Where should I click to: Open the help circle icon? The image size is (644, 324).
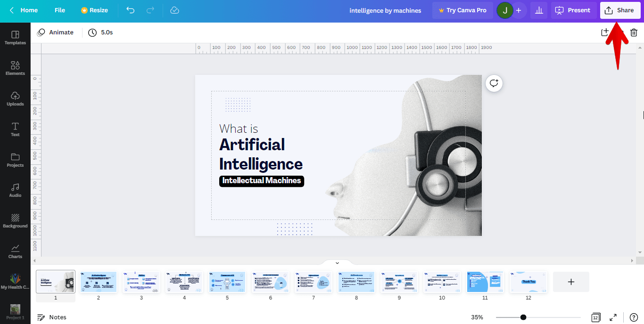click(634, 317)
